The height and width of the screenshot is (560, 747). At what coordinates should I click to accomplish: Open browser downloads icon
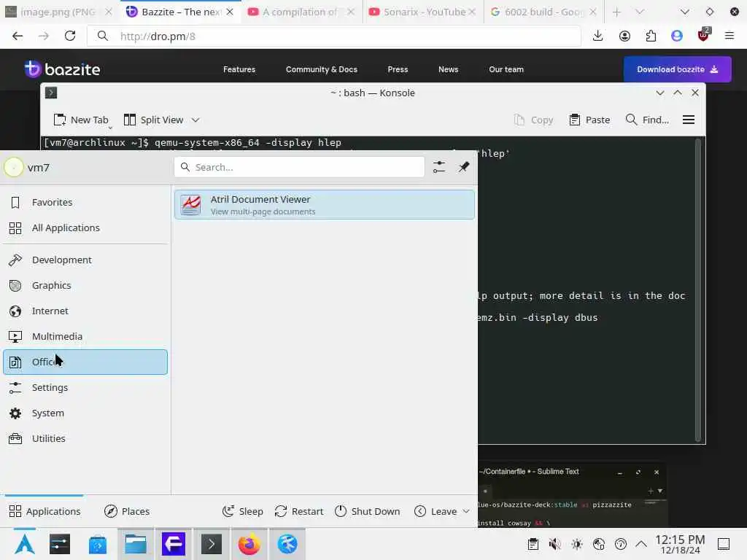(x=598, y=36)
